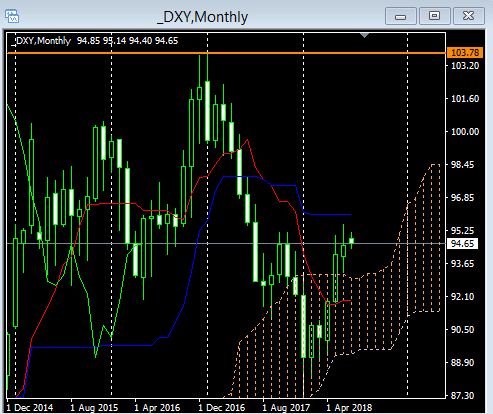Click the gray chart shift triangle marker

point(364,35)
